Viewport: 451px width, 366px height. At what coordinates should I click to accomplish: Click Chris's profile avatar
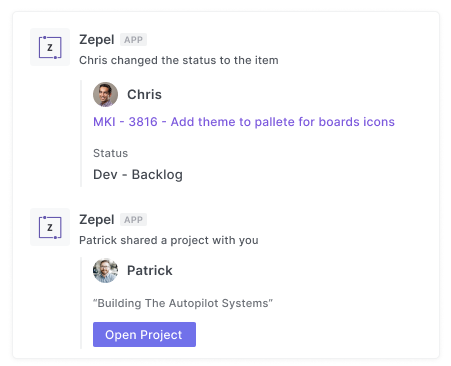click(105, 94)
